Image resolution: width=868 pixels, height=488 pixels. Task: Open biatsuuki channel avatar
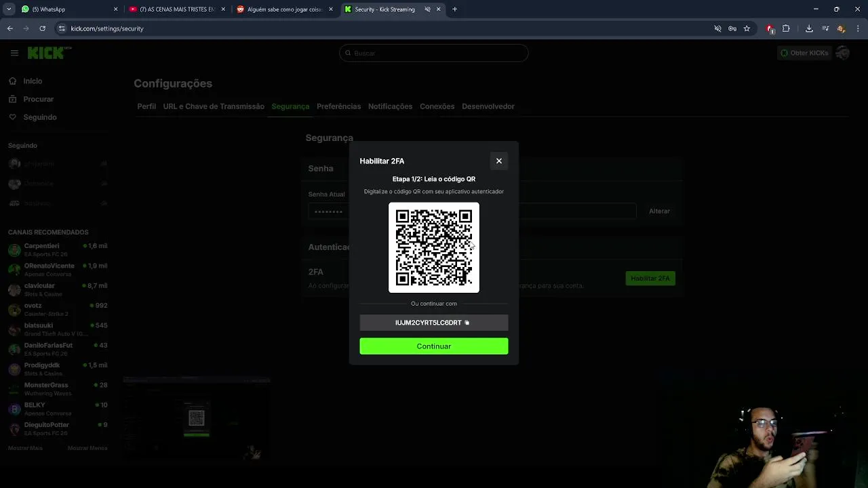tap(14, 329)
